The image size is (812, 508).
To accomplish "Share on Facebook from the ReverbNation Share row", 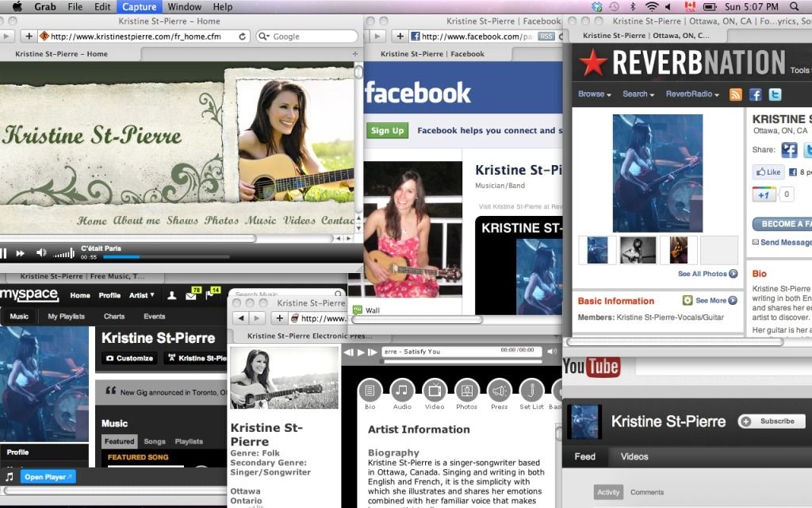I will tap(790, 150).
